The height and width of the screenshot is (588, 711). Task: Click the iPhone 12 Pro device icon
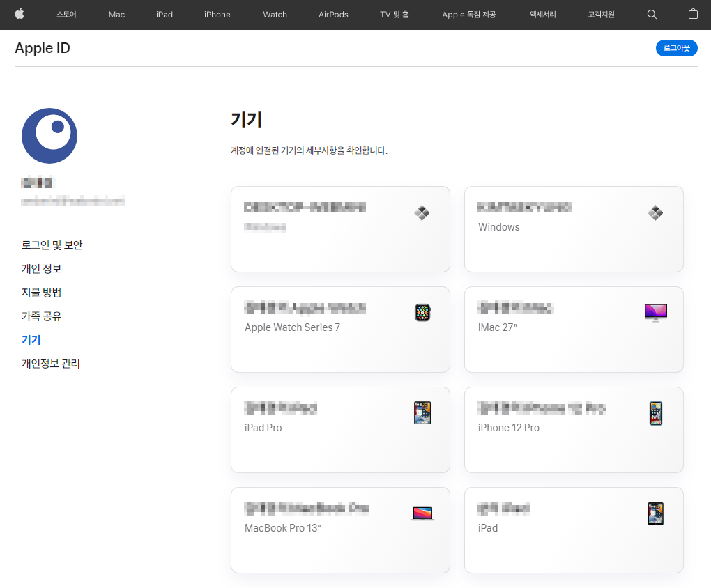tap(656, 413)
